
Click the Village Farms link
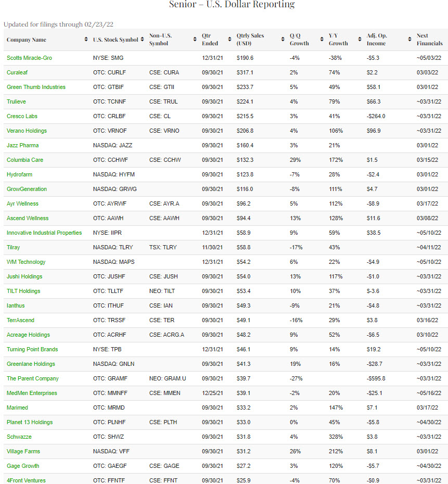pos(23,451)
